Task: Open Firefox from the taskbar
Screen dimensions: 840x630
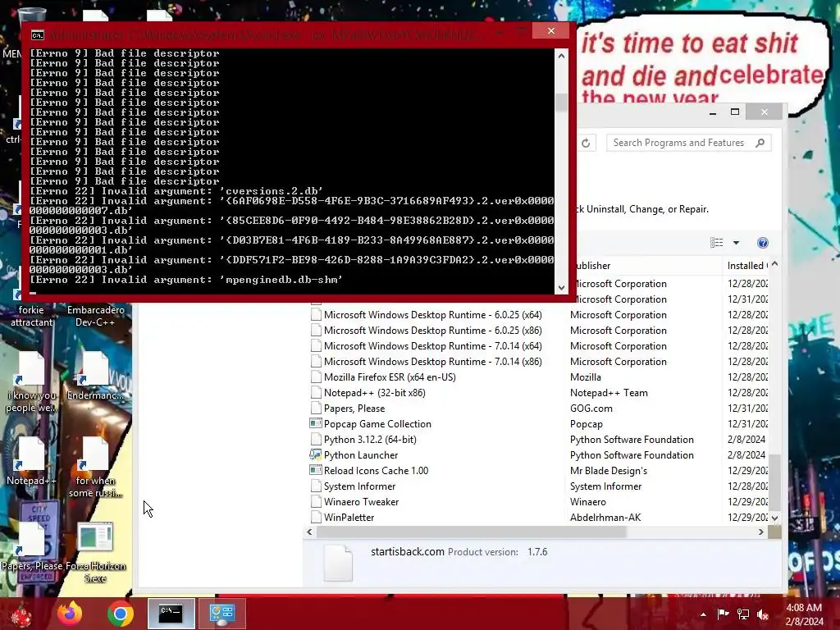Action: (70, 614)
